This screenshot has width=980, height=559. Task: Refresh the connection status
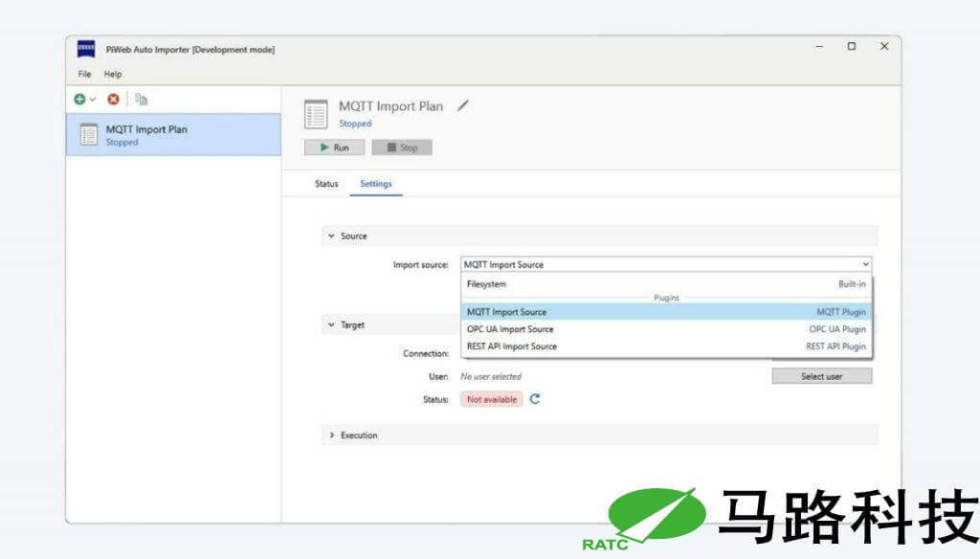pyautogui.click(x=535, y=399)
